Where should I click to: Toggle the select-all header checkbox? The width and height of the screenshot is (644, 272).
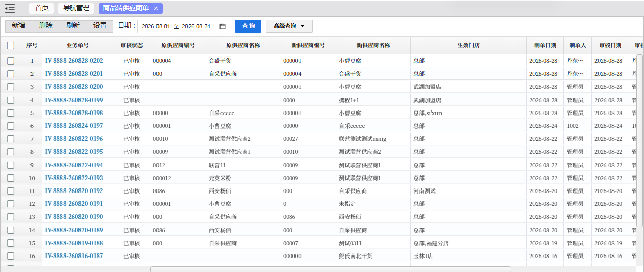tap(11, 45)
